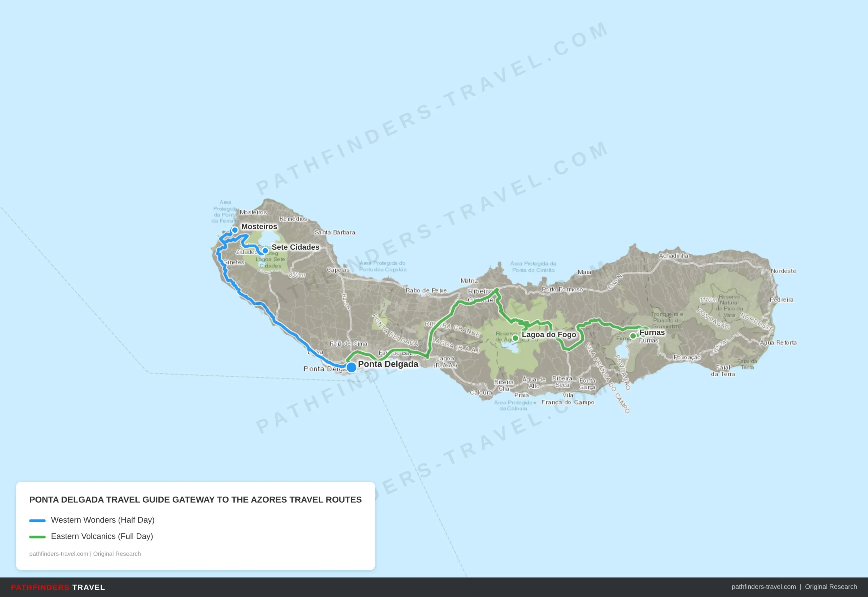
Task: Click the bold 'Mosteiros' label beside blue marker
Action: (259, 226)
